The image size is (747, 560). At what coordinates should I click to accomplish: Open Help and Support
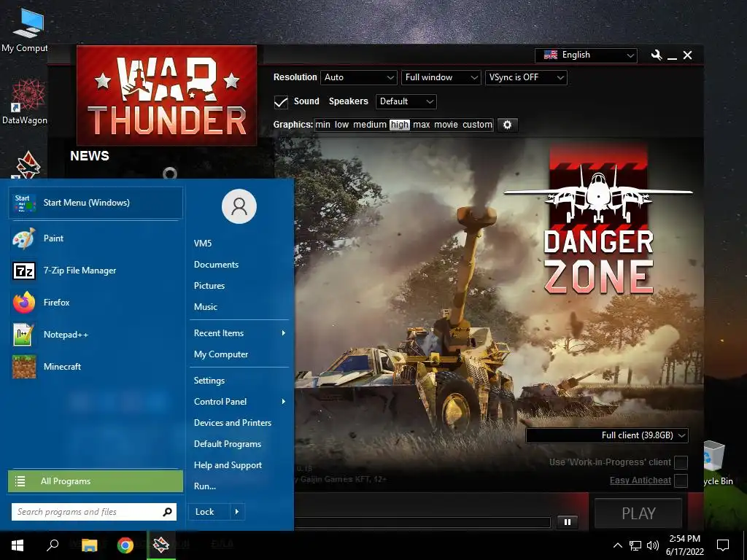pos(228,465)
